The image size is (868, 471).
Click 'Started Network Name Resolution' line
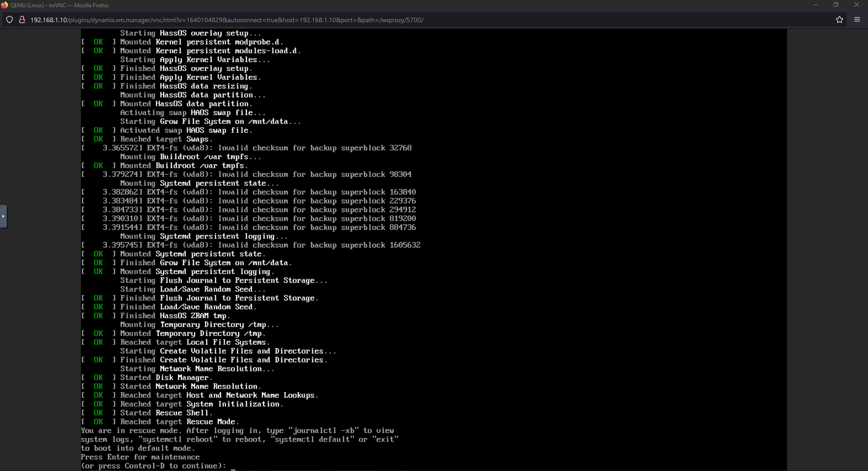pyautogui.click(x=171, y=386)
